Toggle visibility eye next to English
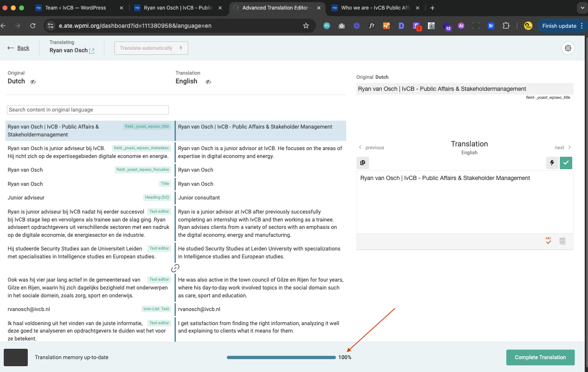Screen dimensions: 588x372 point(208,82)
